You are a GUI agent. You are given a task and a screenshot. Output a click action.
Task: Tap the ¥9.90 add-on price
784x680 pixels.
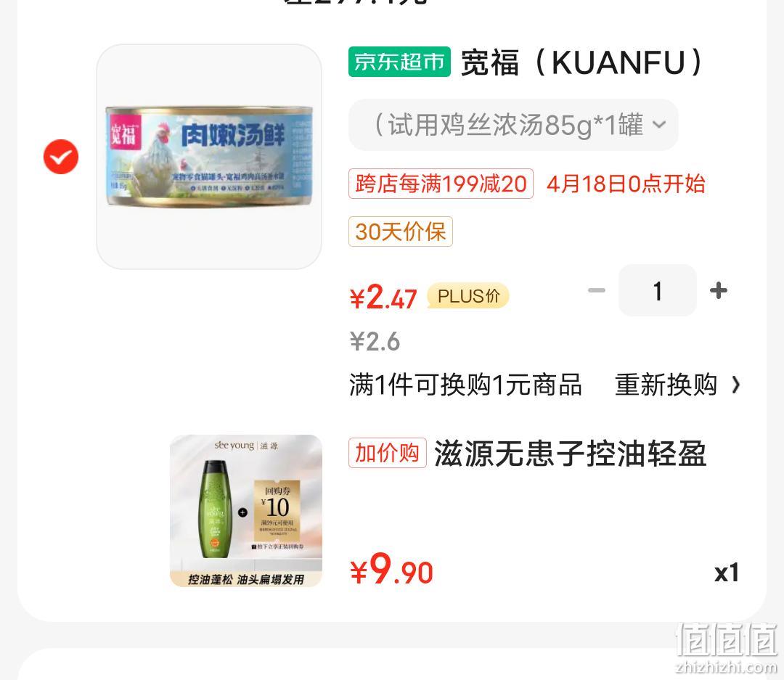tap(391, 570)
